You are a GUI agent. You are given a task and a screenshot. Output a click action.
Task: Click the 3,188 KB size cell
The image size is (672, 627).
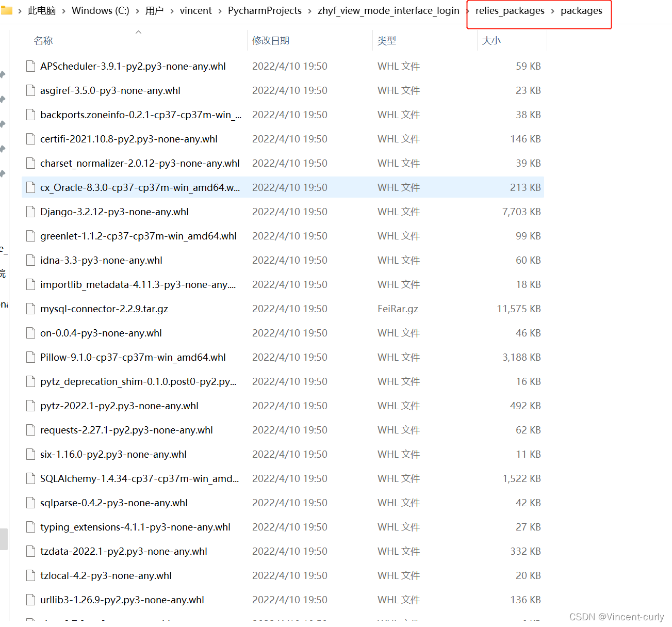point(521,357)
